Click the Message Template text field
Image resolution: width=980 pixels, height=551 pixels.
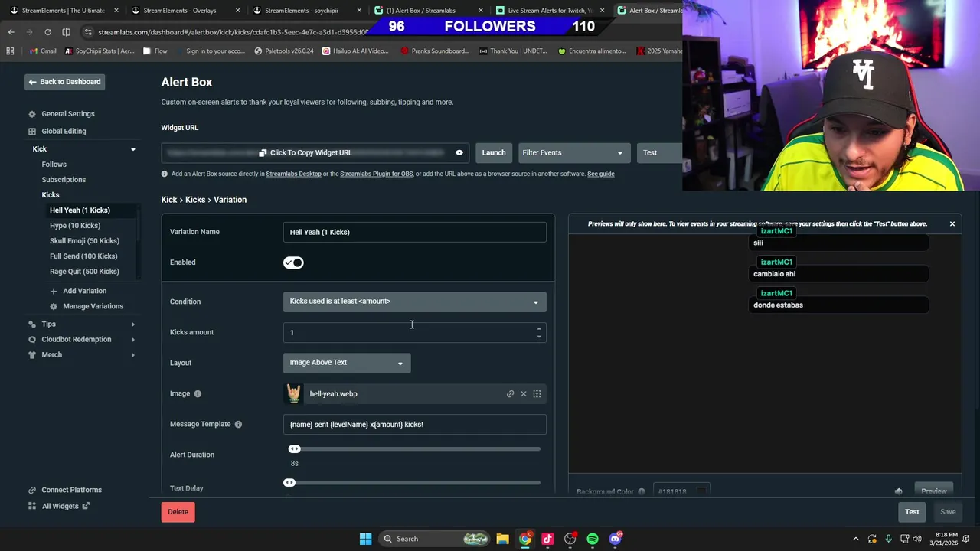click(414, 424)
